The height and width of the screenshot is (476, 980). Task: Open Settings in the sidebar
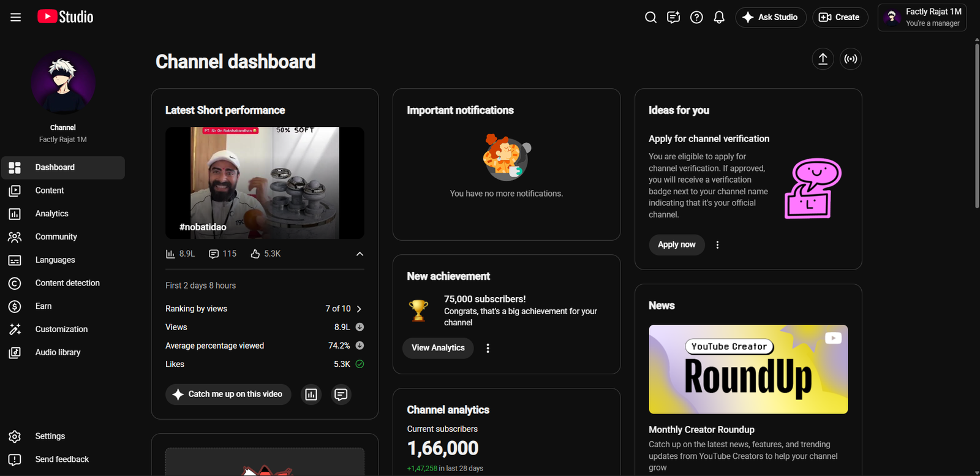63,436
